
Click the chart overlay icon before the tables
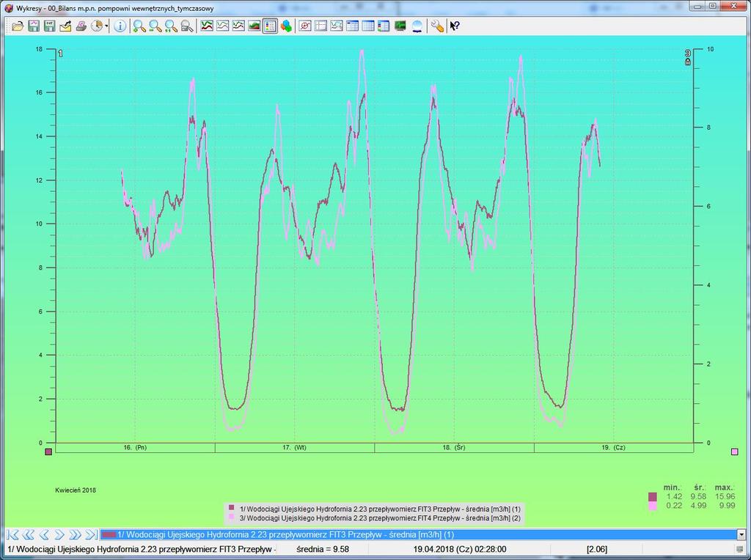tap(337, 26)
